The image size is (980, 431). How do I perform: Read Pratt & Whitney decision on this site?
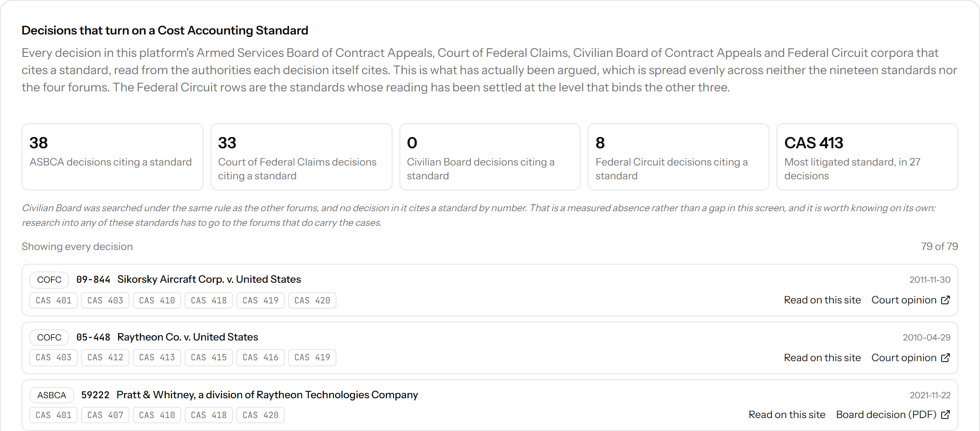[787, 415]
